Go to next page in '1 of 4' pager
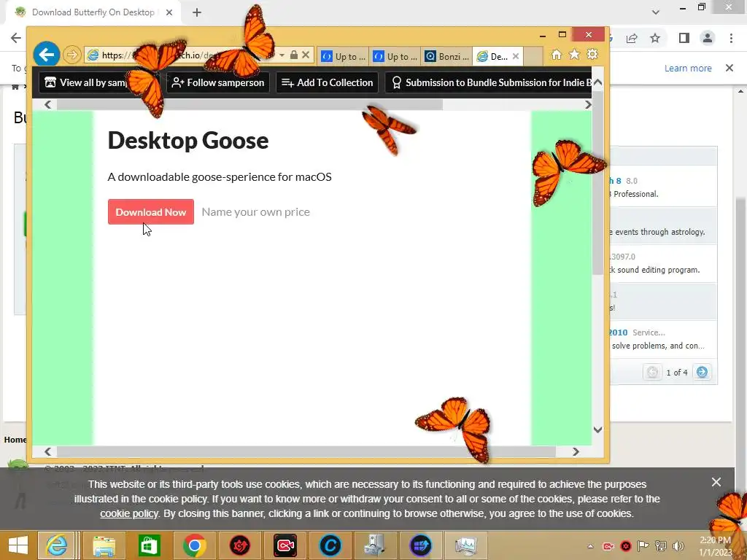Screen dimensions: 747x560 pyautogui.click(x=702, y=372)
